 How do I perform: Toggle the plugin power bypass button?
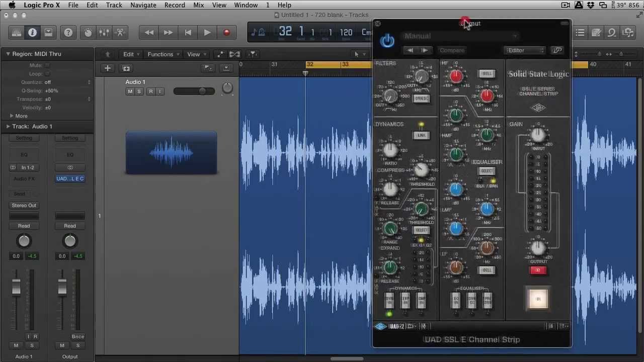tap(387, 41)
